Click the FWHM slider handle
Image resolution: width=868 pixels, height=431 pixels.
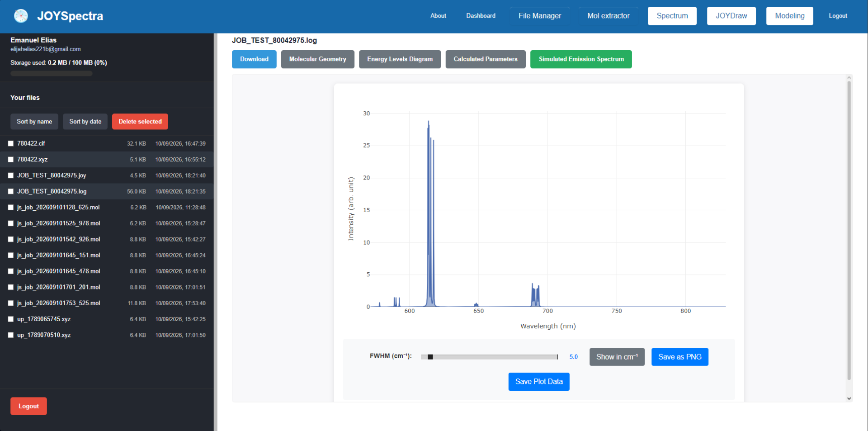[430, 357]
